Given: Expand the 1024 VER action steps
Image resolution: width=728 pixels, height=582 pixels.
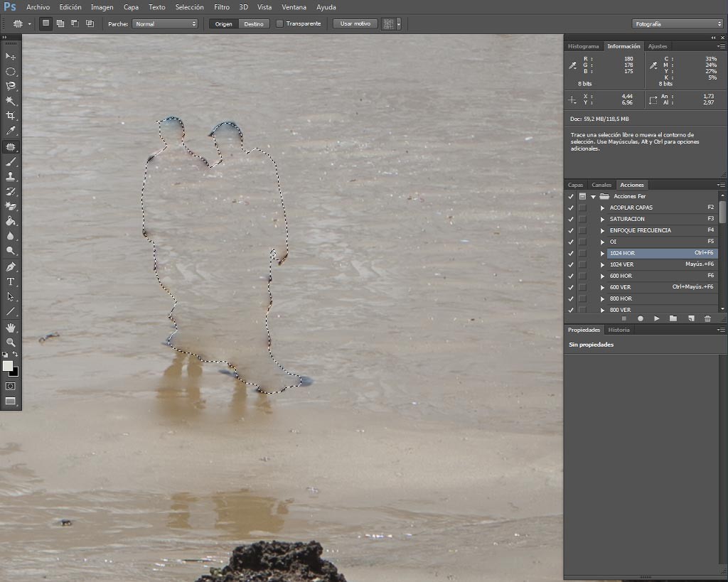Looking at the screenshot, I should point(602,264).
